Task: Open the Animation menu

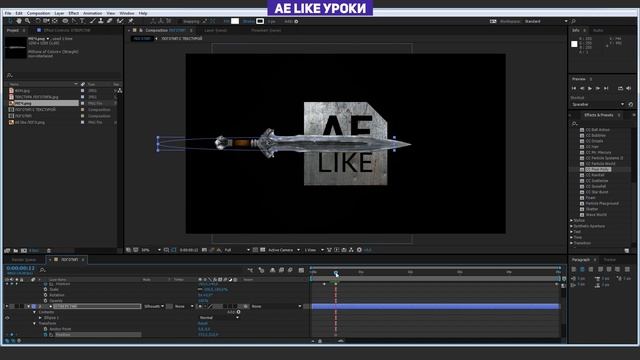Action: point(93,13)
